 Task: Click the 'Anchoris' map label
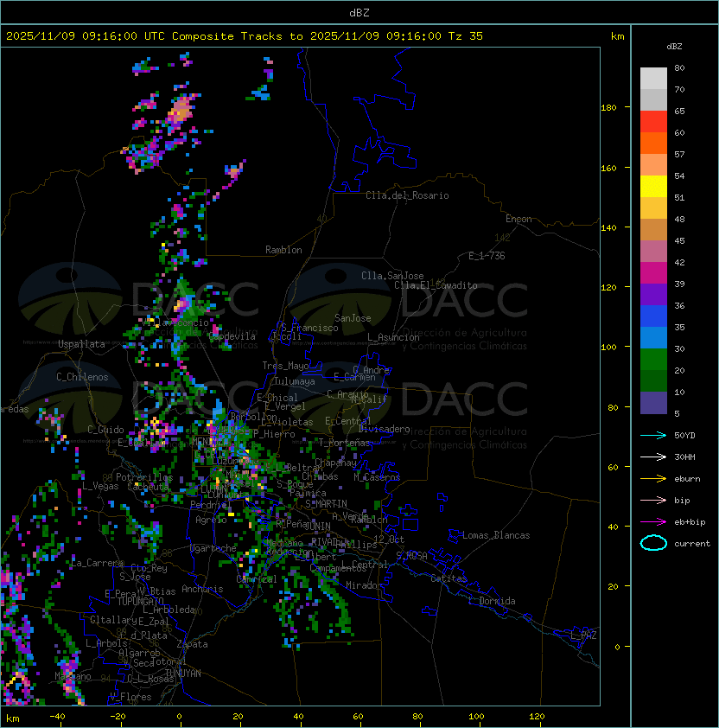[x=202, y=589]
